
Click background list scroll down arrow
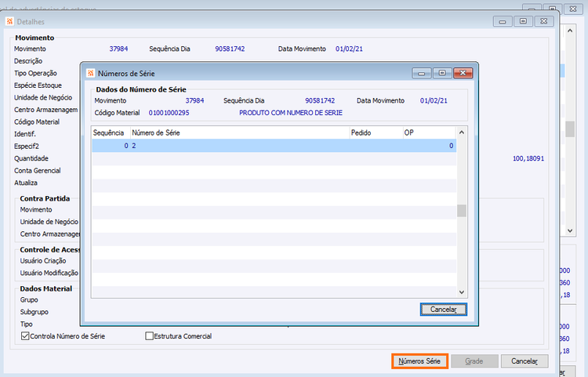570,231
